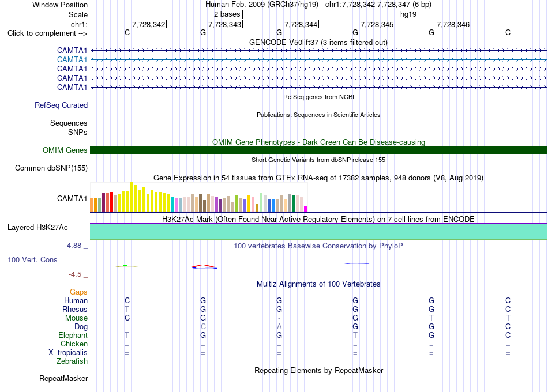Click the 'OMIM Gene Phenotypes' green track title
Viewport: 548px width, 392px height.
pos(319,142)
